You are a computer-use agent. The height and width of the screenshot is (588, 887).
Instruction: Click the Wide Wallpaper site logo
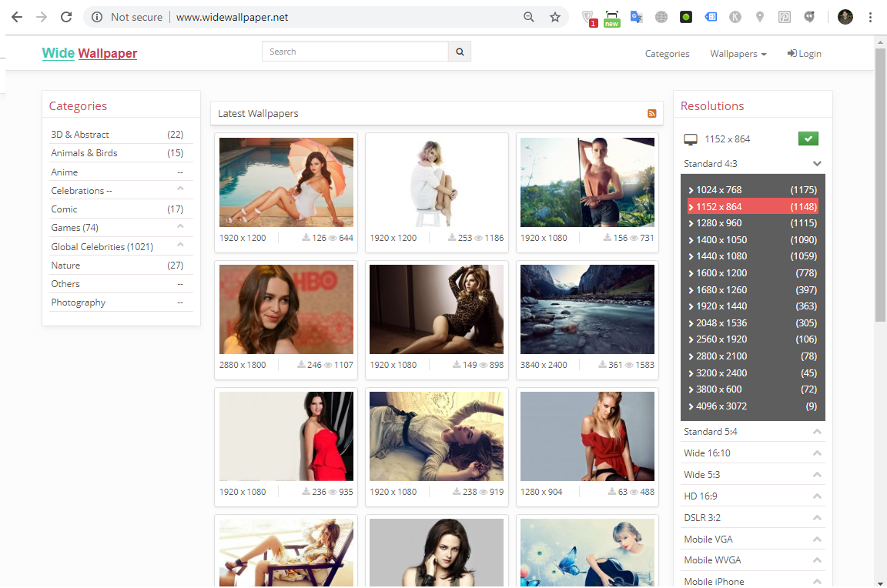coord(89,53)
